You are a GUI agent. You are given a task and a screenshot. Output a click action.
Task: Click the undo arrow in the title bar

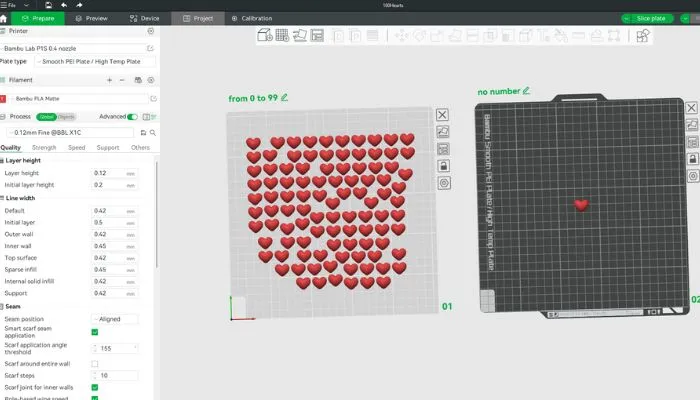pos(64,5)
